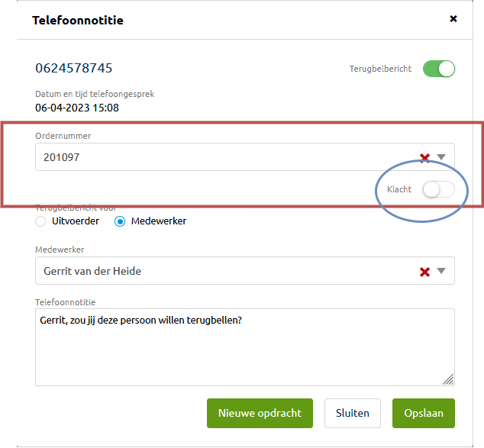The height and width of the screenshot is (448, 484).
Task: Select the Medewerker radio button
Action: (x=120, y=221)
